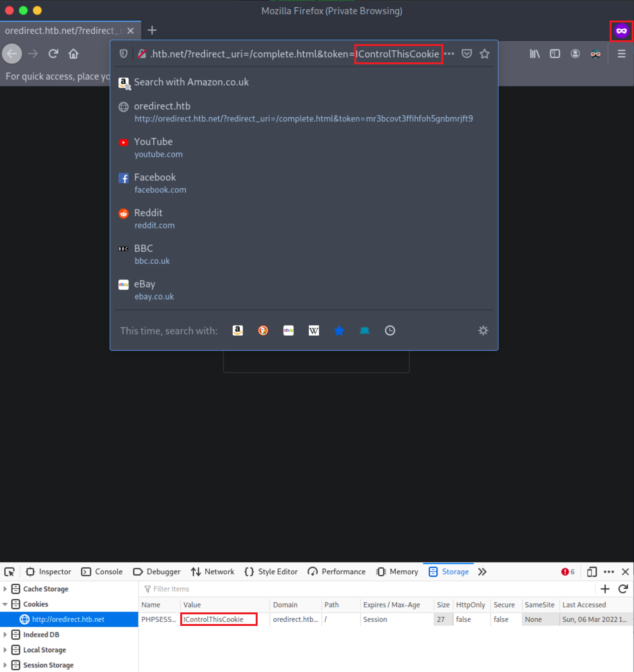Image resolution: width=634 pixels, height=672 pixels.
Task: Click the reload page button
Action: click(x=53, y=54)
